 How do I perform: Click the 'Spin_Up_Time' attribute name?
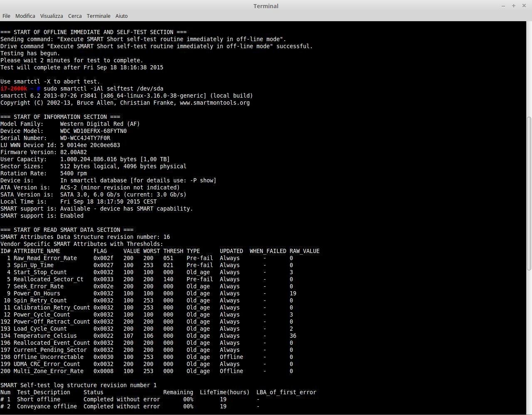coord(34,265)
